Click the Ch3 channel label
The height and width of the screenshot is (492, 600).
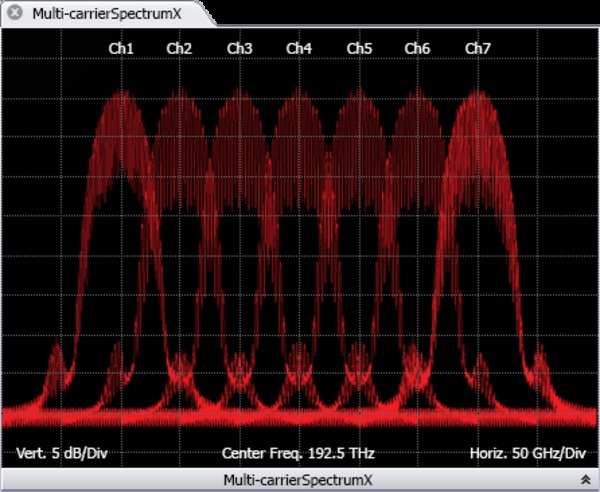[x=240, y=48]
